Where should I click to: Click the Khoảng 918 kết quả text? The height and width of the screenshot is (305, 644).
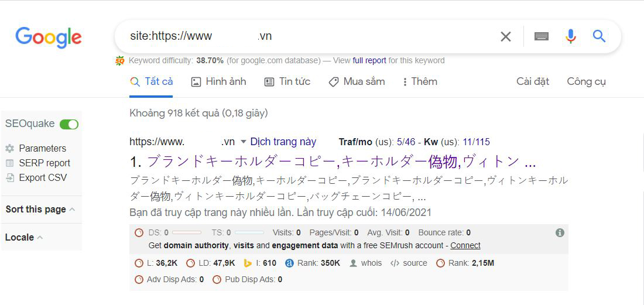pyautogui.click(x=198, y=113)
